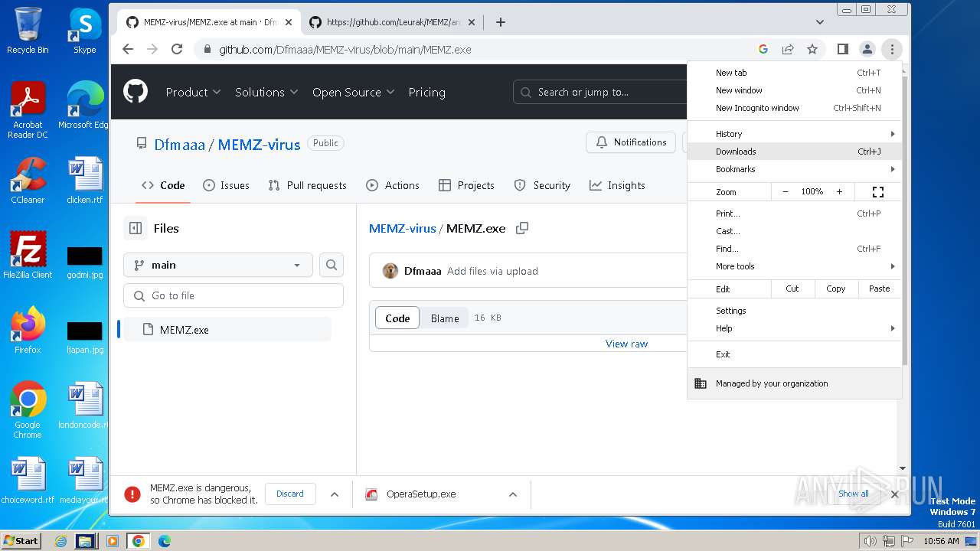
Task: Collapse the Files side panel icon
Action: [136, 228]
